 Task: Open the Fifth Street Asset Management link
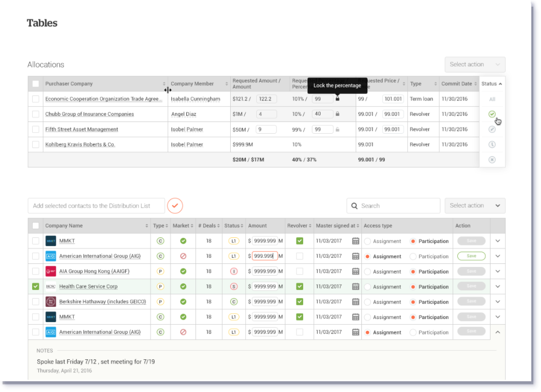coord(82,130)
